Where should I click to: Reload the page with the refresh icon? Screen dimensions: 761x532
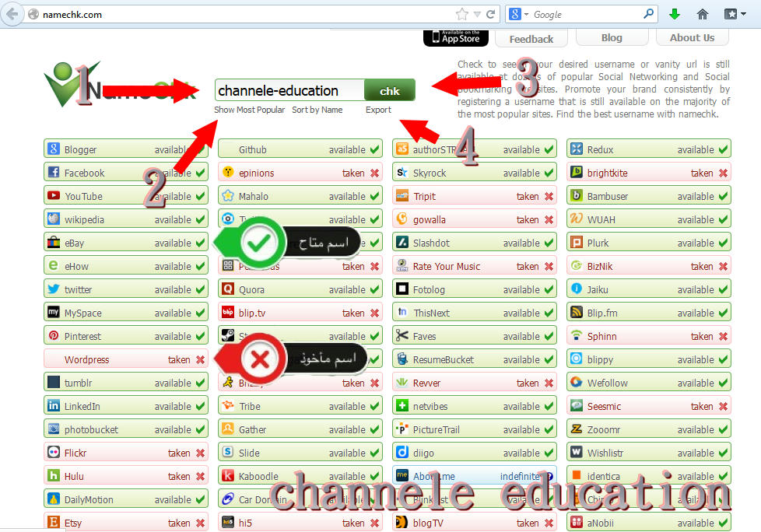[491, 14]
